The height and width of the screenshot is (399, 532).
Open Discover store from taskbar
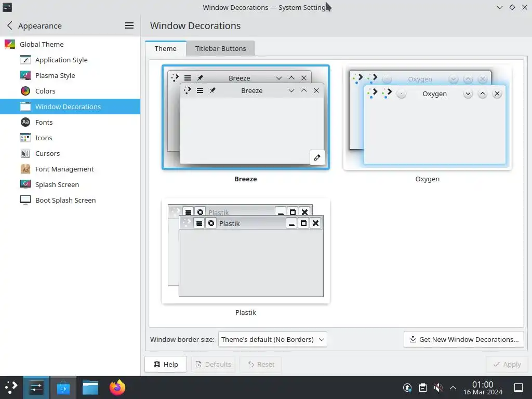pyautogui.click(x=63, y=388)
